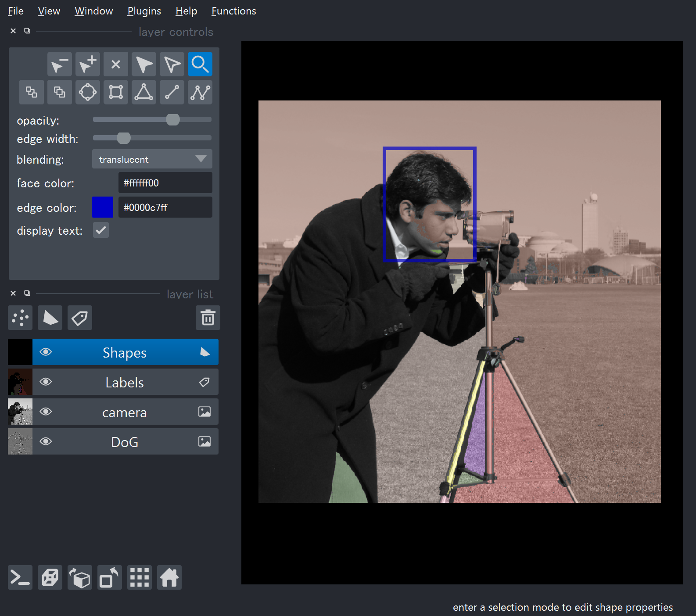Open the Plugins menu
Screen dimensions: 696x616
coord(144,11)
